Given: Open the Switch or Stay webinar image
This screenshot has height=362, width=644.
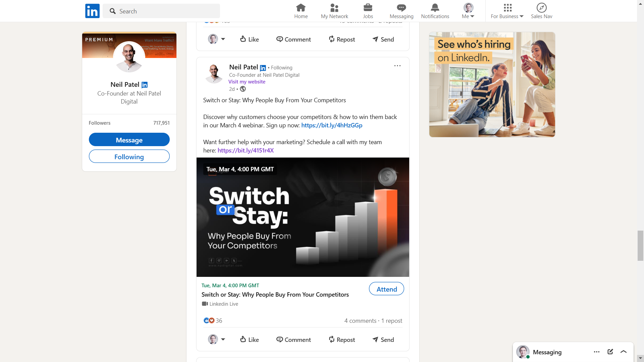Looking at the screenshot, I should click(x=303, y=217).
